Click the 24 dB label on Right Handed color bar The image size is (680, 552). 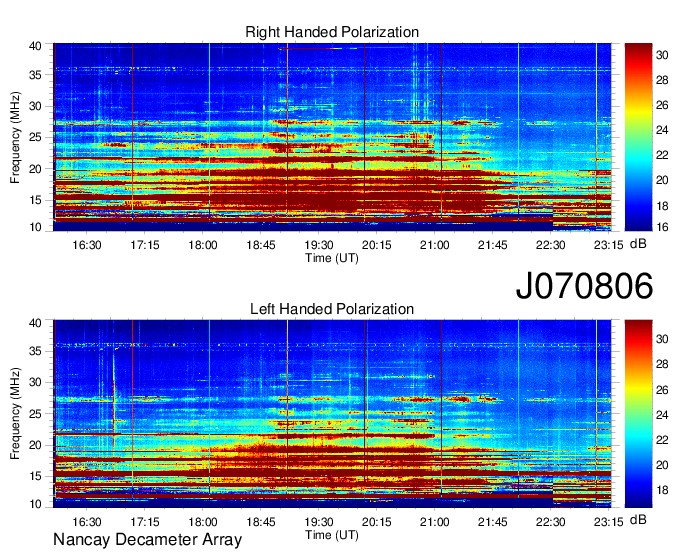[x=662, y=130]
